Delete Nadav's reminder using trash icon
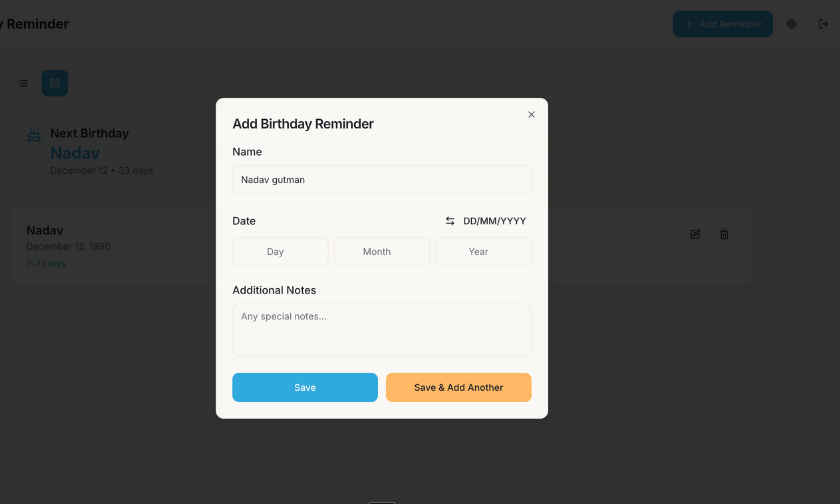Screen dimensions: 840x504 pos(725,235)
